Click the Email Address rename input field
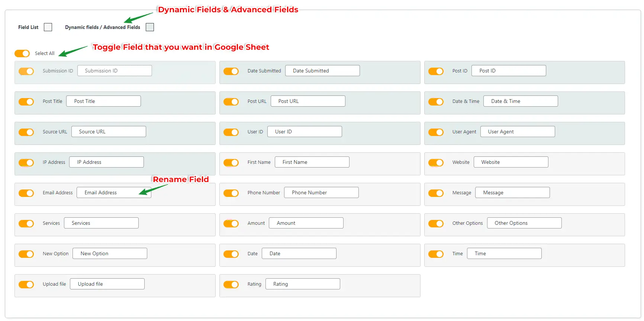Viewport: 644px width, 321px height. point(113,192)
